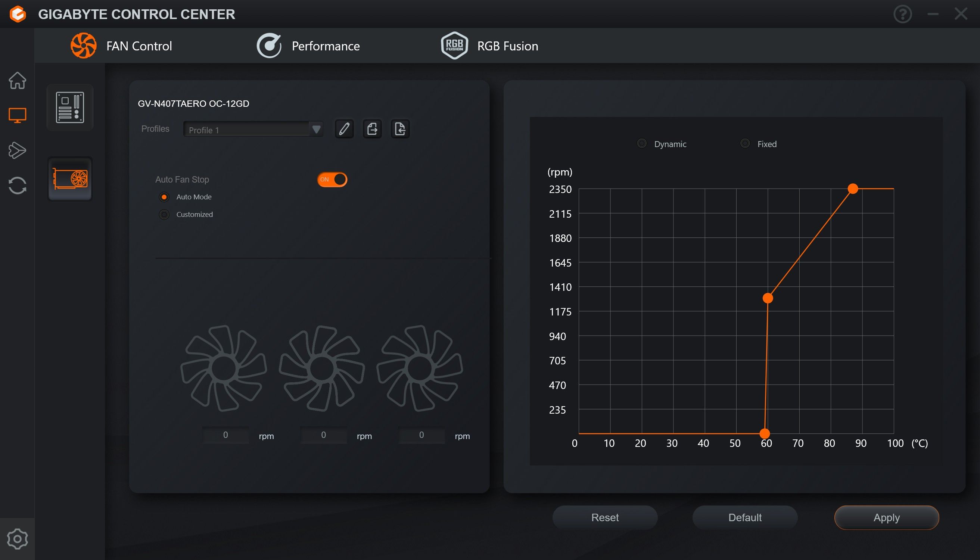Open the arrow-shaped sidebar icon
This screenshot has height=560, width=980.
click(x=17, y=150)
